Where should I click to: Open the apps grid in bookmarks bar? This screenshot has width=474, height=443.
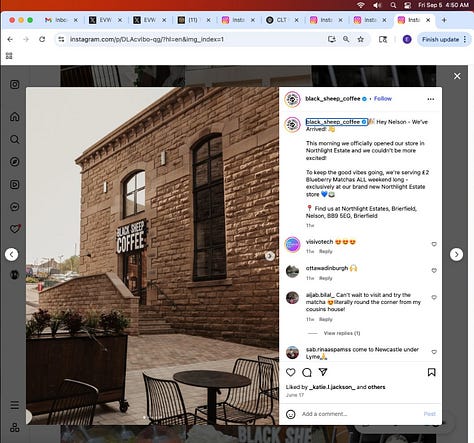[9, 56]
